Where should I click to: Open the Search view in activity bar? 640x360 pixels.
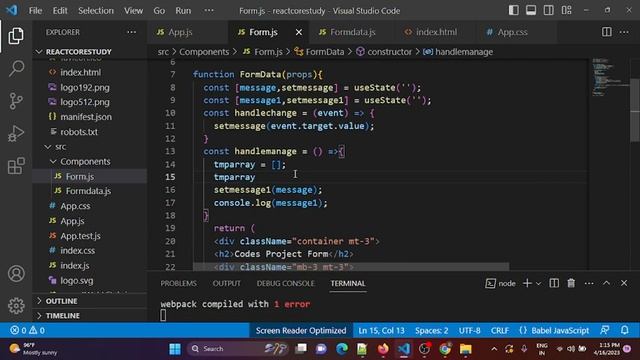16,68
